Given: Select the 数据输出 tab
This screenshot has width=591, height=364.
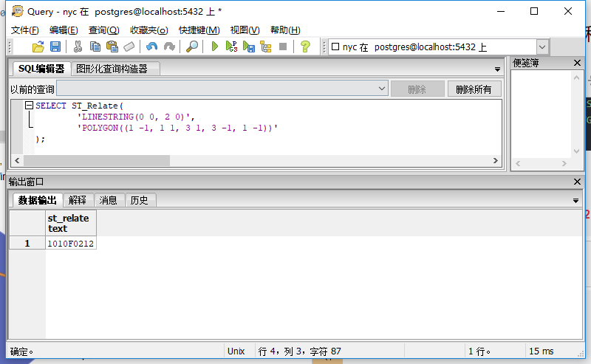Looking at the screenshot, I should 38,200.
